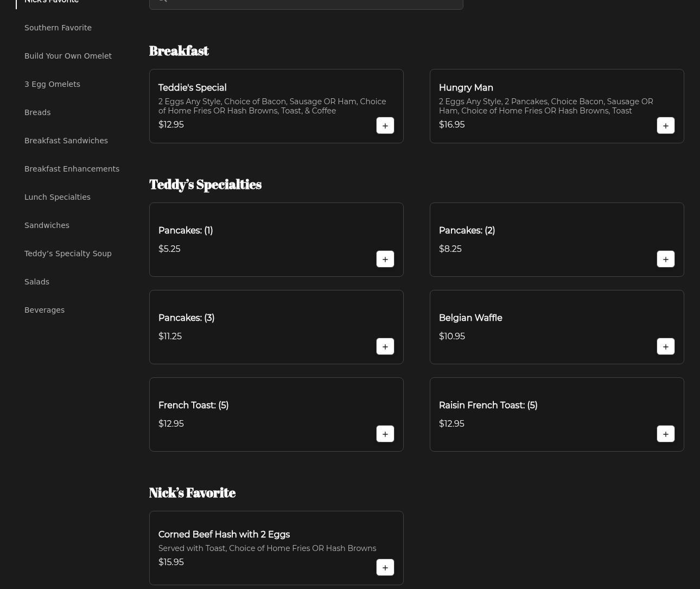Click the $10.95 Belgian Waffle price

click(451, 336)
